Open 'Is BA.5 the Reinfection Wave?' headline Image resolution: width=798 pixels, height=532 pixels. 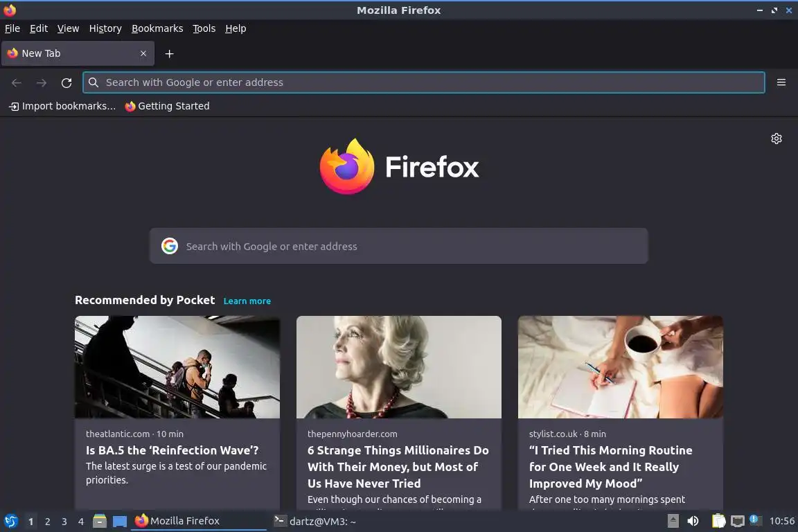172,450
